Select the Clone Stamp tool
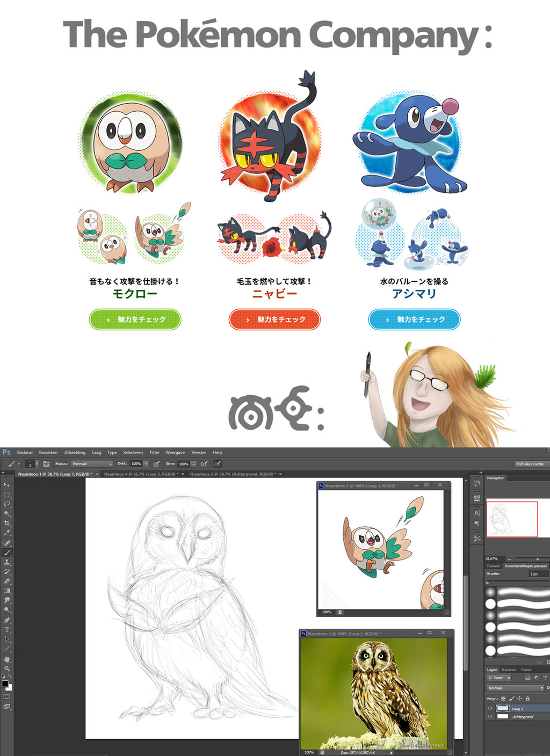Screen dimensions: 550x756 [x=7, y=562]
